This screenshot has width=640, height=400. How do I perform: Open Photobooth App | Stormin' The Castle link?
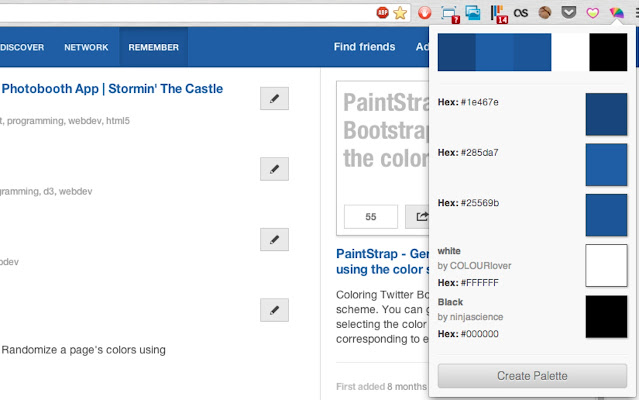click(112, 89)
